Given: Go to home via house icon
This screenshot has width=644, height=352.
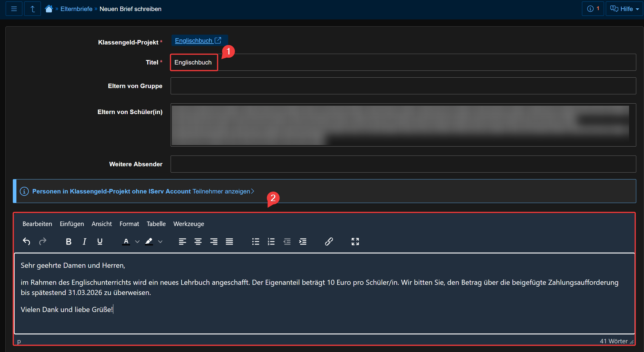Looking at the screenshot, I should pos(49,9).
